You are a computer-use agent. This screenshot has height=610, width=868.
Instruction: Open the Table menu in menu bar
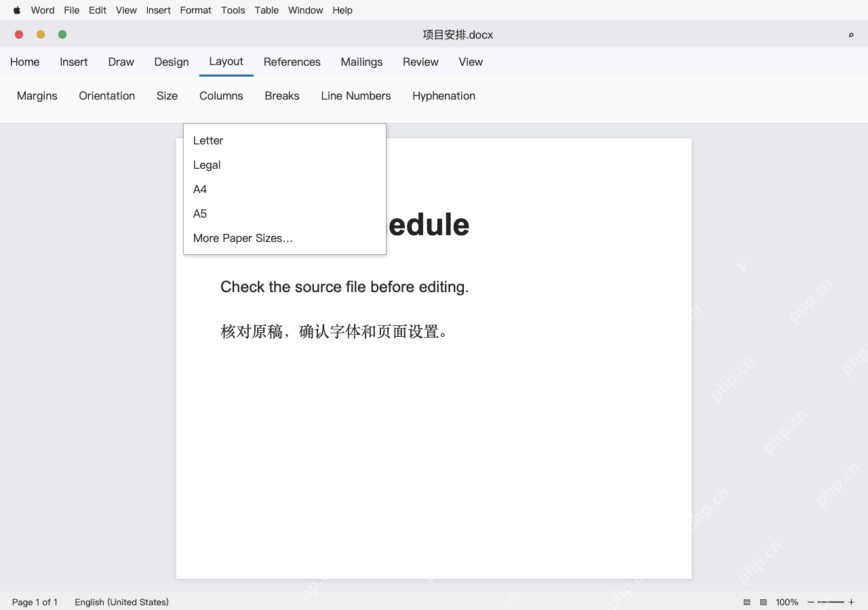(267, 10)
